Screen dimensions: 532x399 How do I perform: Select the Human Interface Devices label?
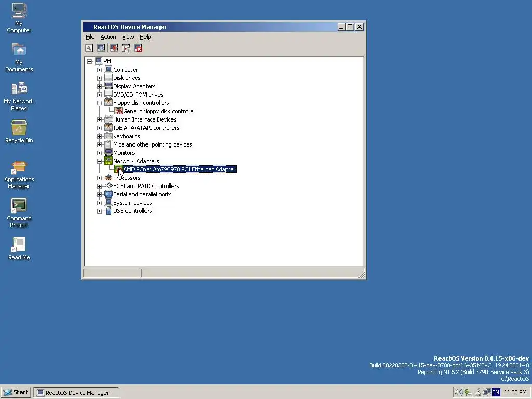tap(145, 119)
